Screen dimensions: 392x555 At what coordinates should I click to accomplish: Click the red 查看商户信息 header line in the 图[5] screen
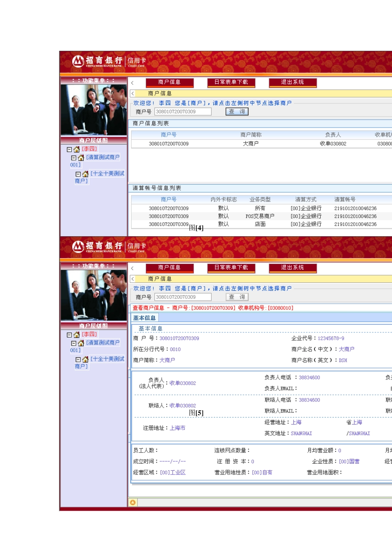pos(213,308)
